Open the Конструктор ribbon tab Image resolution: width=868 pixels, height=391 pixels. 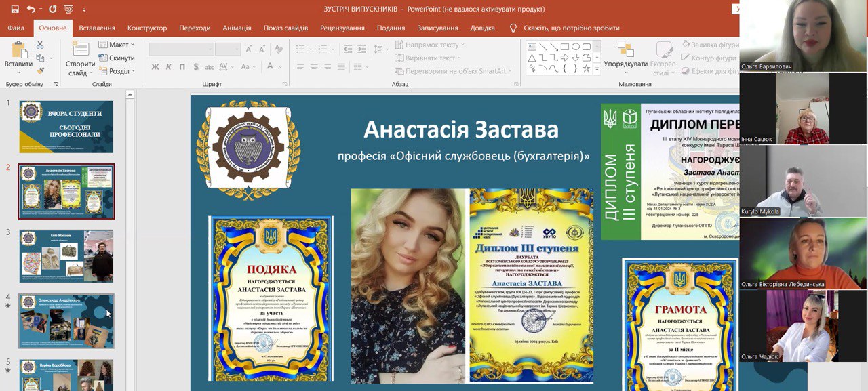[x=146, y=28]
